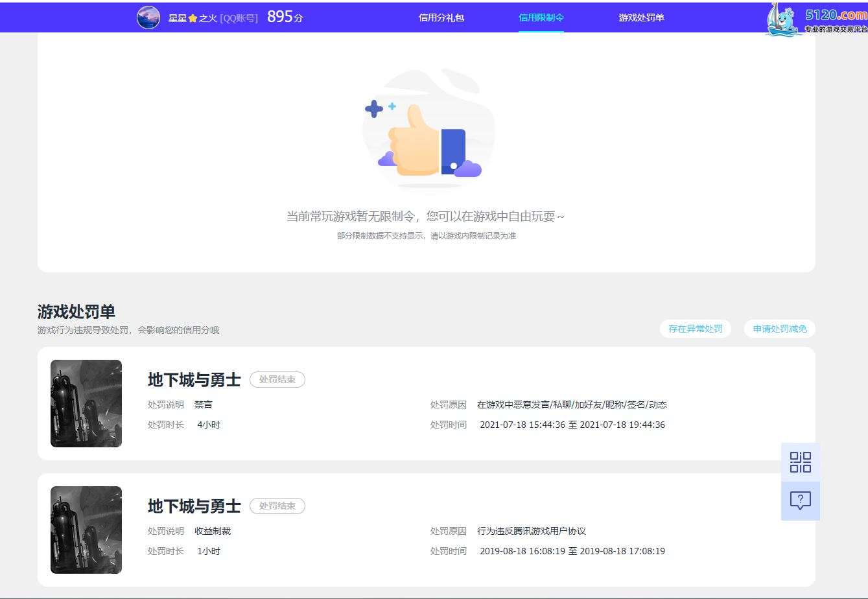
Task: Click the [QQ账号] label
Action: point(239,18)
